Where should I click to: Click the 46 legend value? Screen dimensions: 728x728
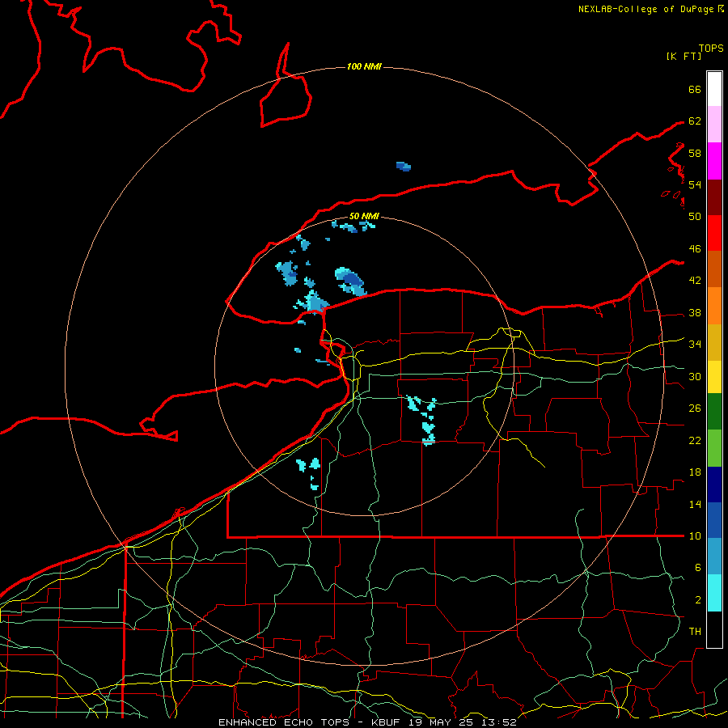[695, 249]
